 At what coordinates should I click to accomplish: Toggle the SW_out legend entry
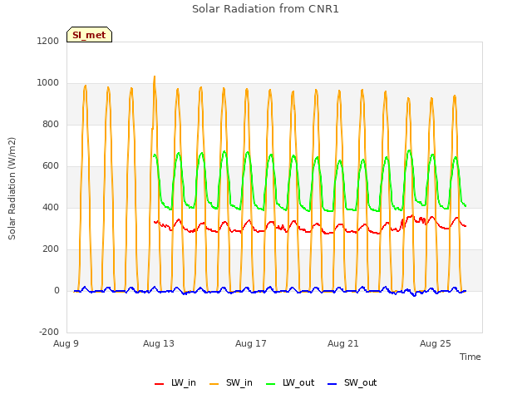[352, 382]
